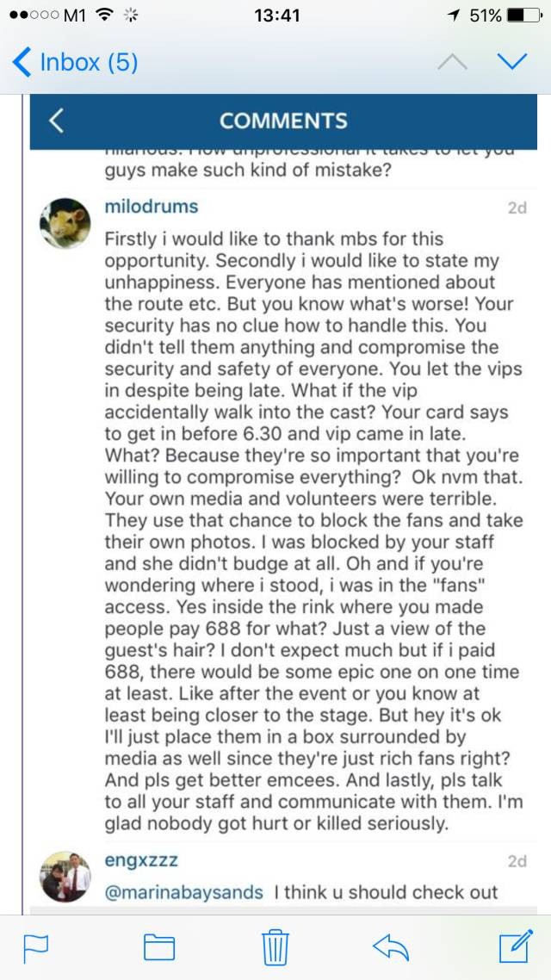Tap the engxzzz username
This screenshot has width=551, height=980.
(x=141, y=860)
